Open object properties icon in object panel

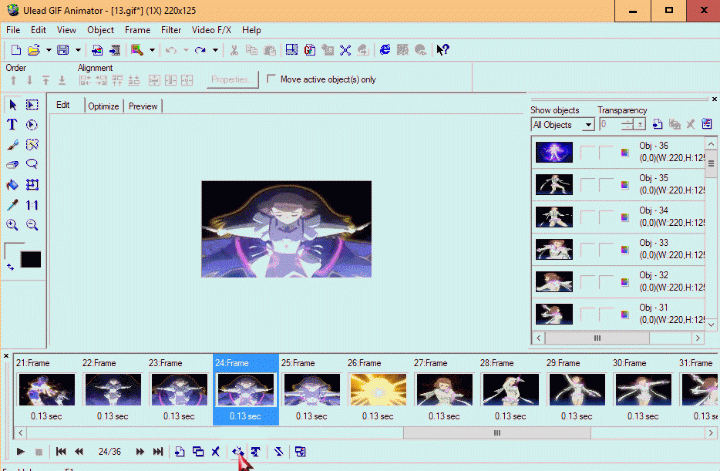click(x=707, y=124)
